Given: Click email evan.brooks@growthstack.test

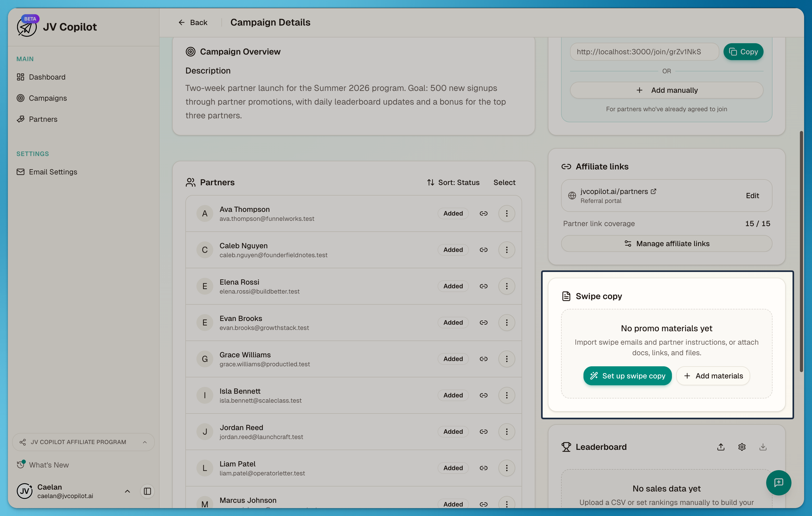Looking at the screenshot, I should pyautogui.click(x=264, y=328).
